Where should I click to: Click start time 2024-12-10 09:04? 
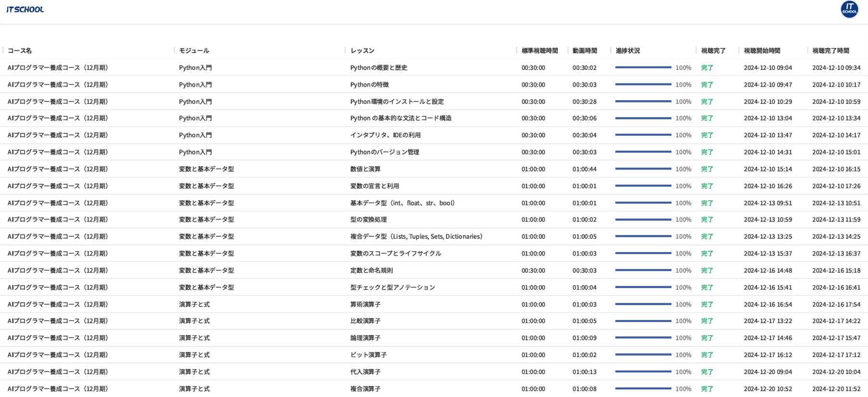click(768, 68)
